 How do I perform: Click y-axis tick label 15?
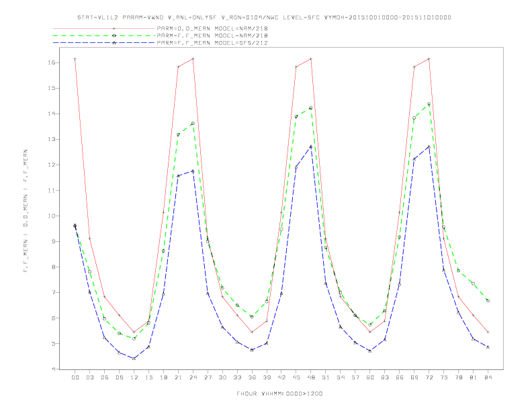coord(52,88)
